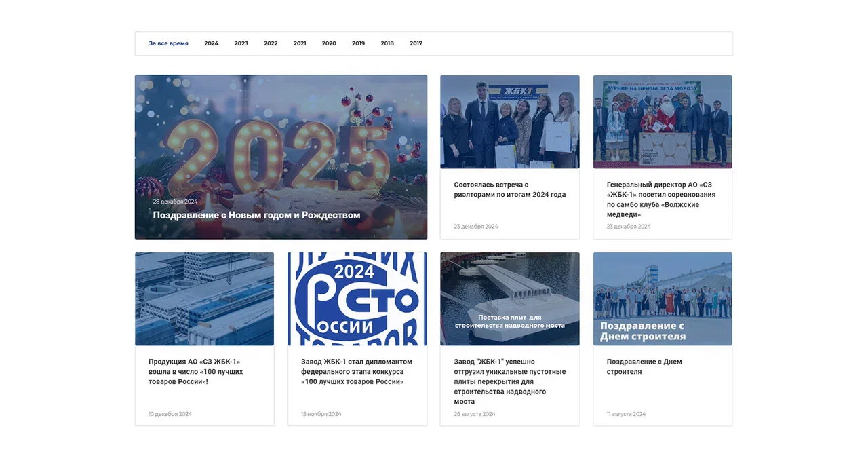
Task: Click the date "28 декабря 2024"
Action: pos(175,202)
